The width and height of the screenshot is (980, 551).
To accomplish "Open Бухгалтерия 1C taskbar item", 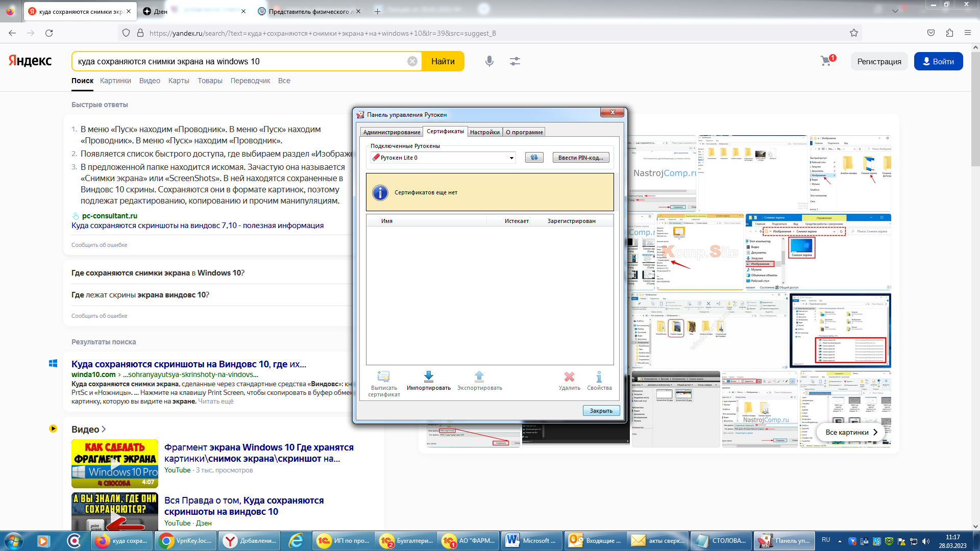I will click(x=406, y=541).
